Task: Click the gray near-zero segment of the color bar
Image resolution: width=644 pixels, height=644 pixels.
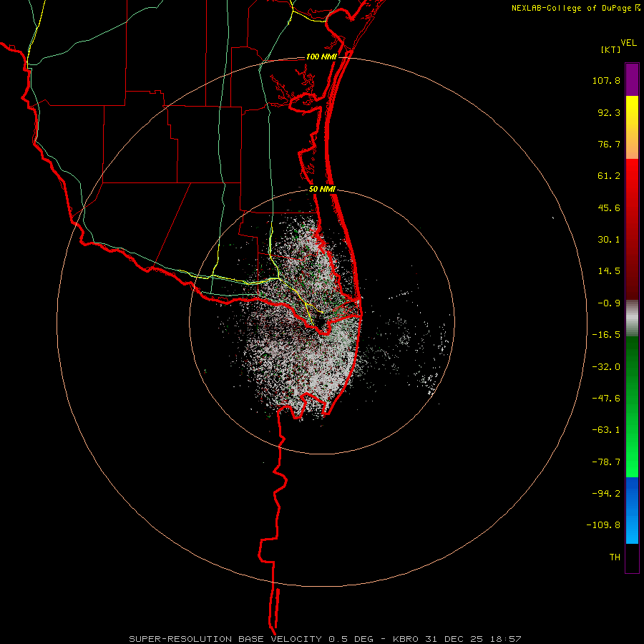Action: coord(632,318)
